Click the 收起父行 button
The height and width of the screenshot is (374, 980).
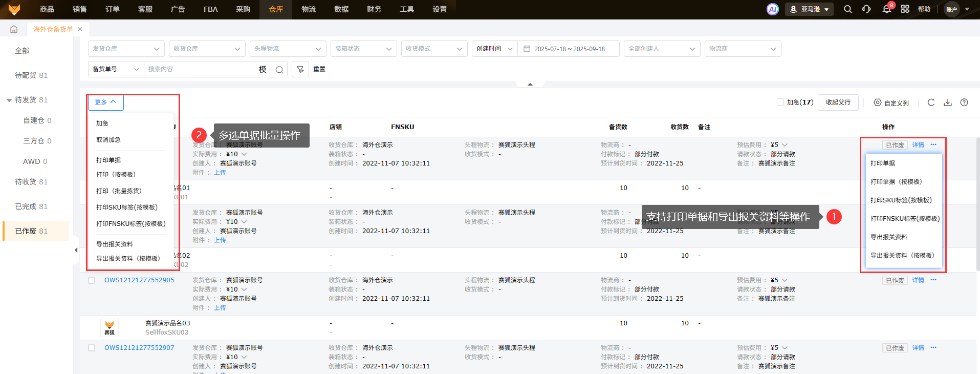(x=838, y=102)
